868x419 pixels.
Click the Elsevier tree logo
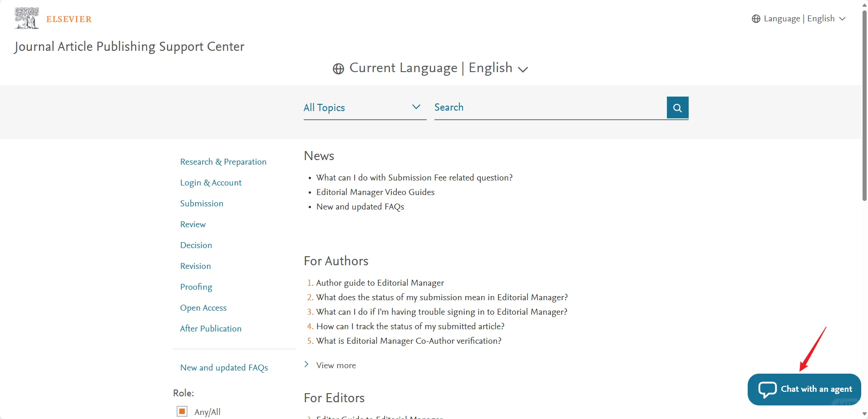(x=27, y=18)
